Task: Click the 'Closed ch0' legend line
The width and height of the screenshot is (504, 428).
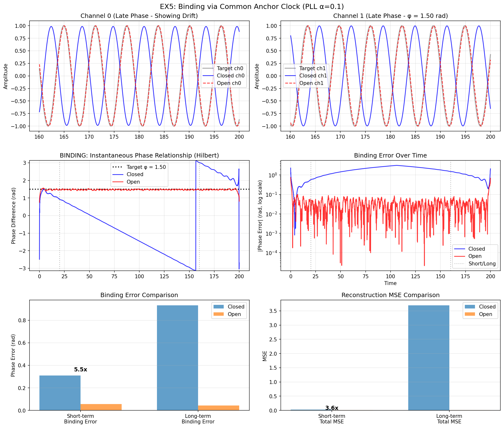Action: click(208, 76)
